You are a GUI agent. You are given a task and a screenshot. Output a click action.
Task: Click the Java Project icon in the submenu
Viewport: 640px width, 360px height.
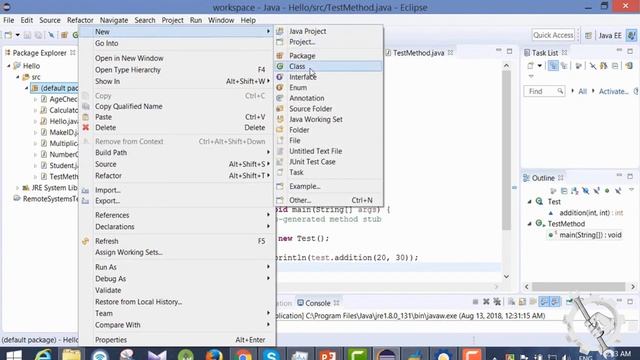280,31
